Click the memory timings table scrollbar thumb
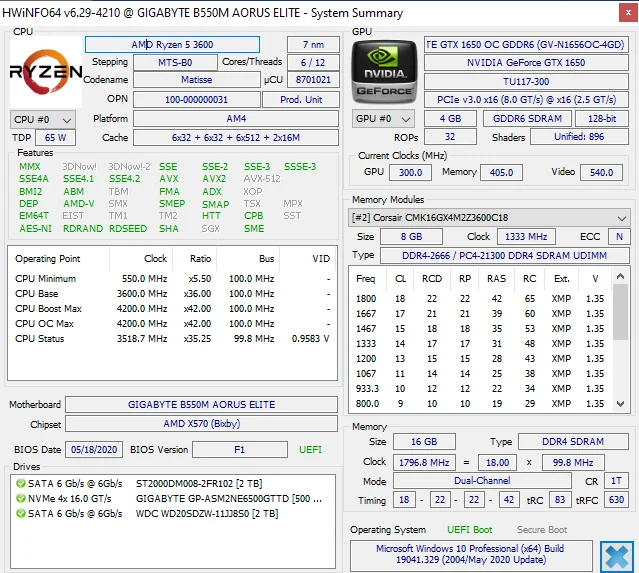The width and height of the screenshot is (639, 573). (620, 312)
